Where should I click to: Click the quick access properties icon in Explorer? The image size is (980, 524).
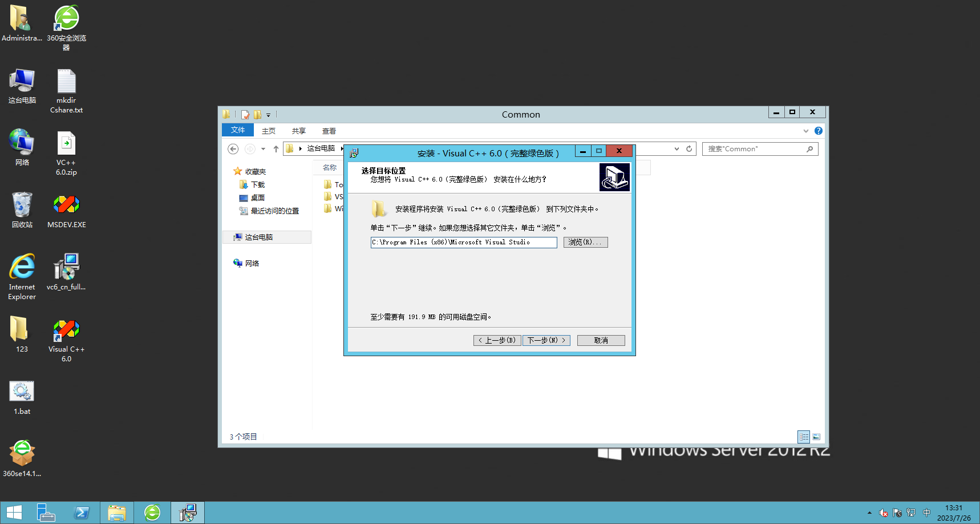point(245,115)
